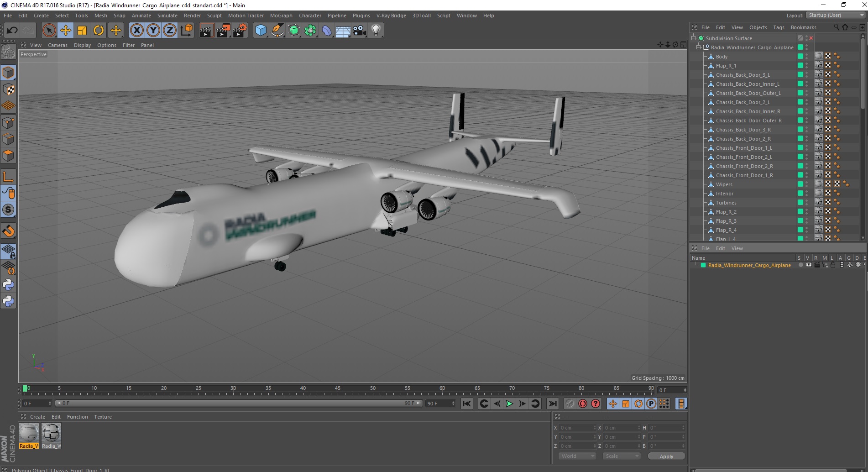Activate the Rotate tool

click(99, 31)
